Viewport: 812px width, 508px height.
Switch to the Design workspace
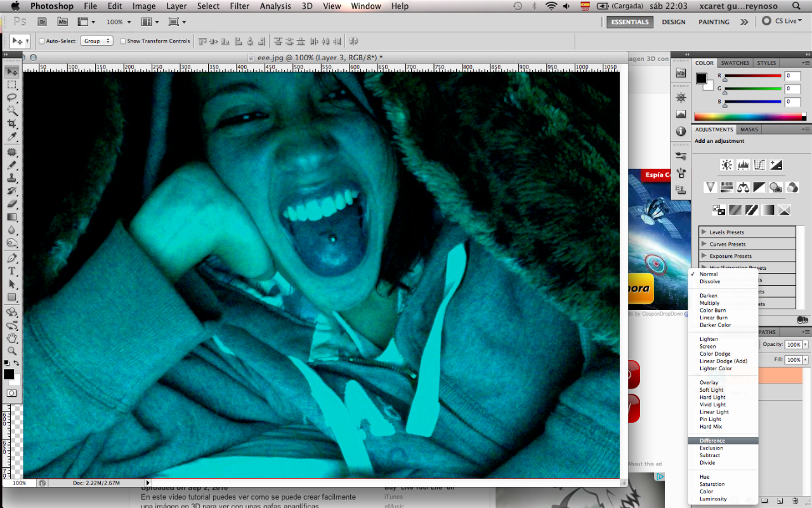pos(673,22)
